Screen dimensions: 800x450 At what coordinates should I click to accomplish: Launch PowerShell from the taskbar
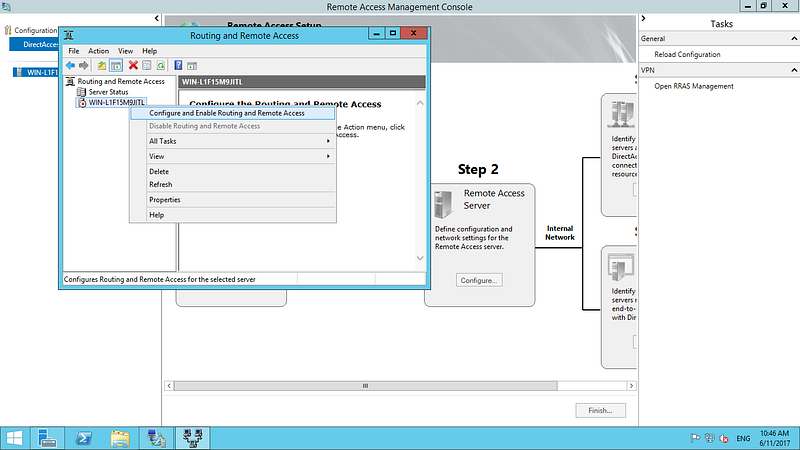coord(84,438)
